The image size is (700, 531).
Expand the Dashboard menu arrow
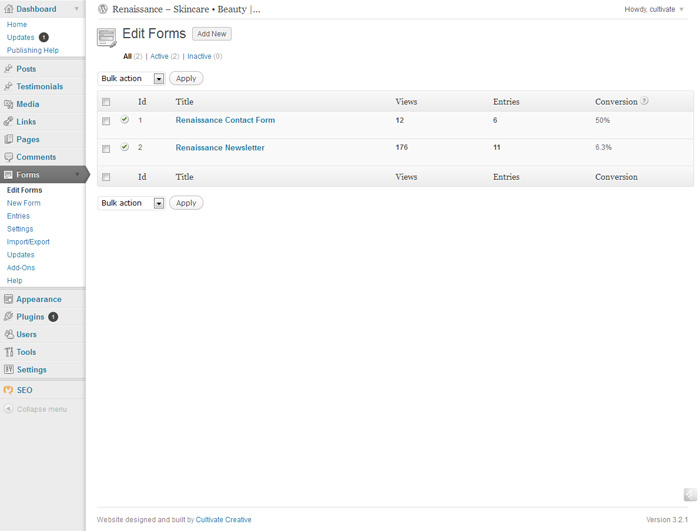coord(77,9)
